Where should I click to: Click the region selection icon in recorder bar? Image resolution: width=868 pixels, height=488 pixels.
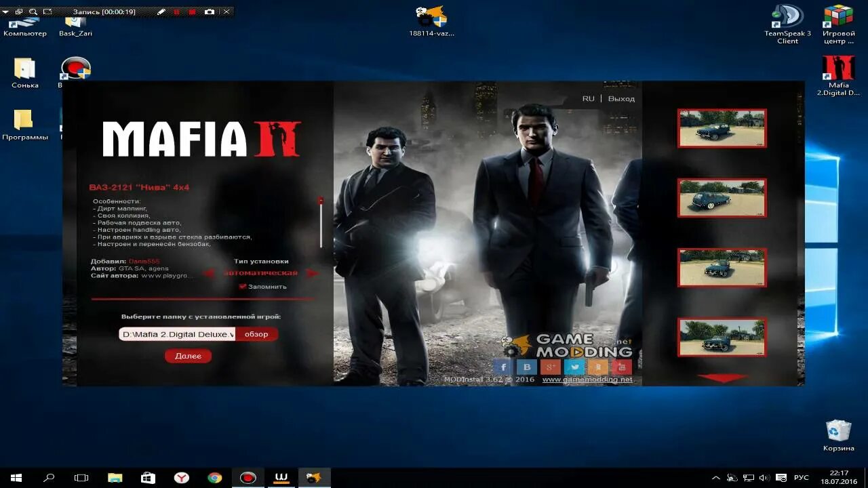pos(47,12)
